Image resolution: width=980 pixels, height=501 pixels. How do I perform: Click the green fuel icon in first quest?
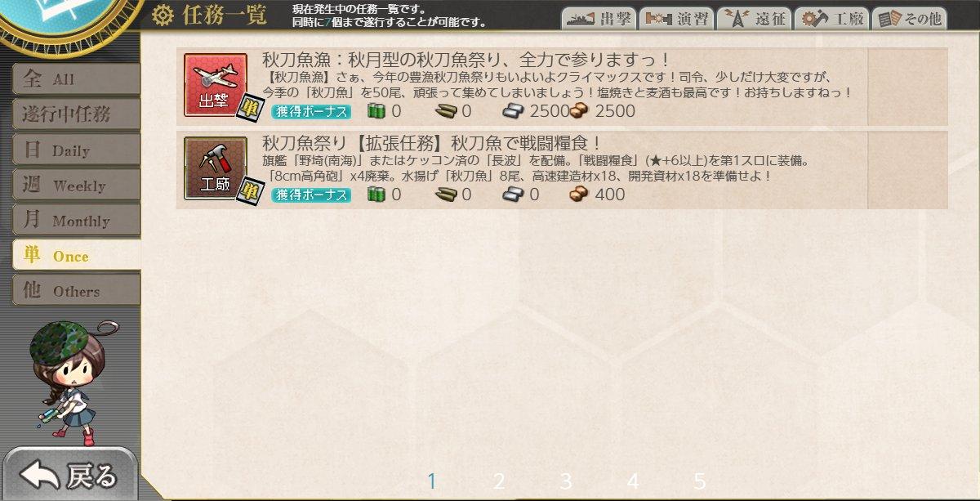coord(376,111)
